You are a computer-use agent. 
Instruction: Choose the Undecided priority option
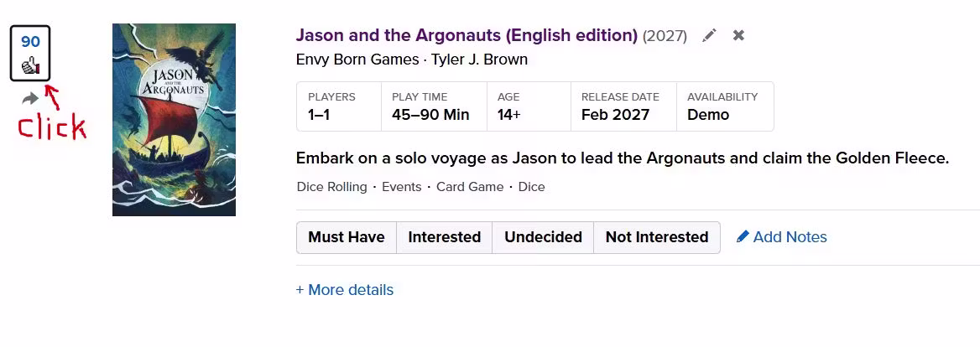point(543,238)
